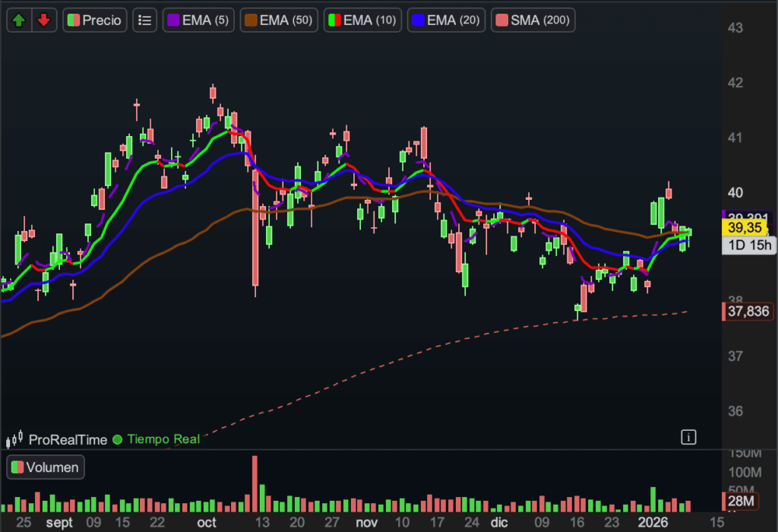Screen dimensions: 778x532
Task: Click the SMA (200) color swatch
Action: (x=501, y=21)
